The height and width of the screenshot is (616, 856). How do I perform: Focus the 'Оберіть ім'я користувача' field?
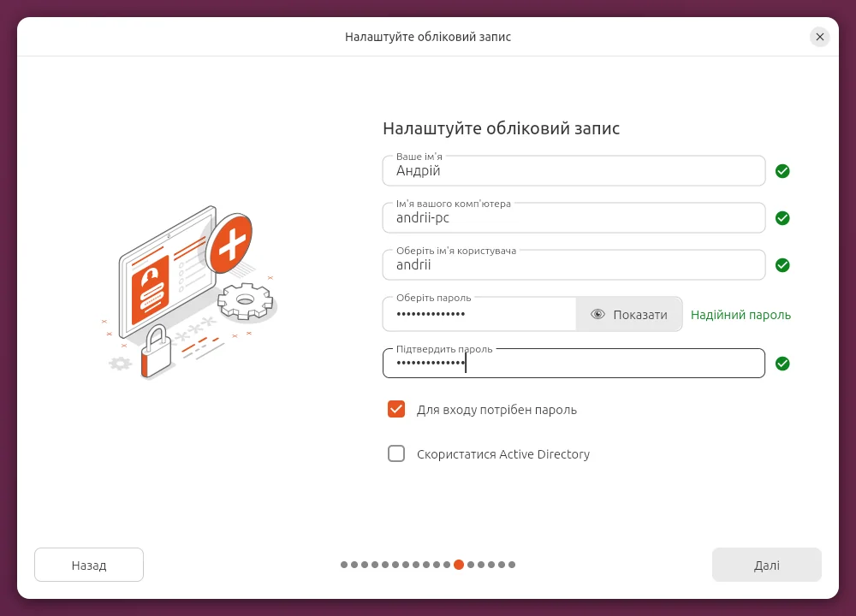[574, 264]
